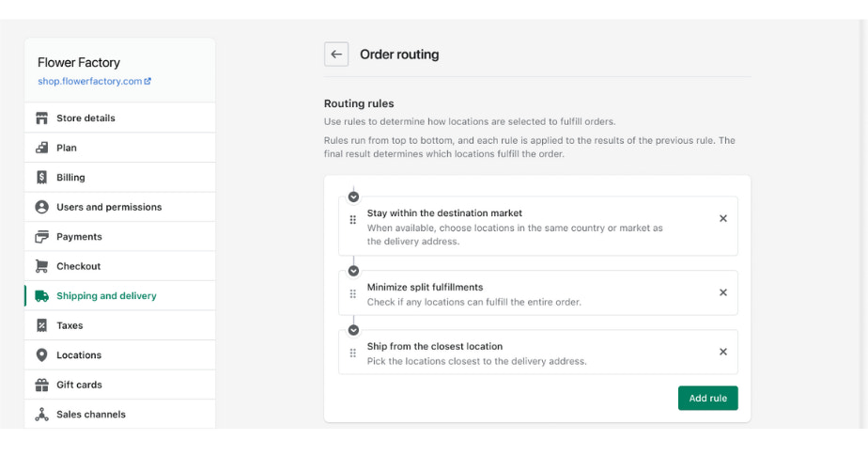Click the back arrow next to Order routing

336,55
